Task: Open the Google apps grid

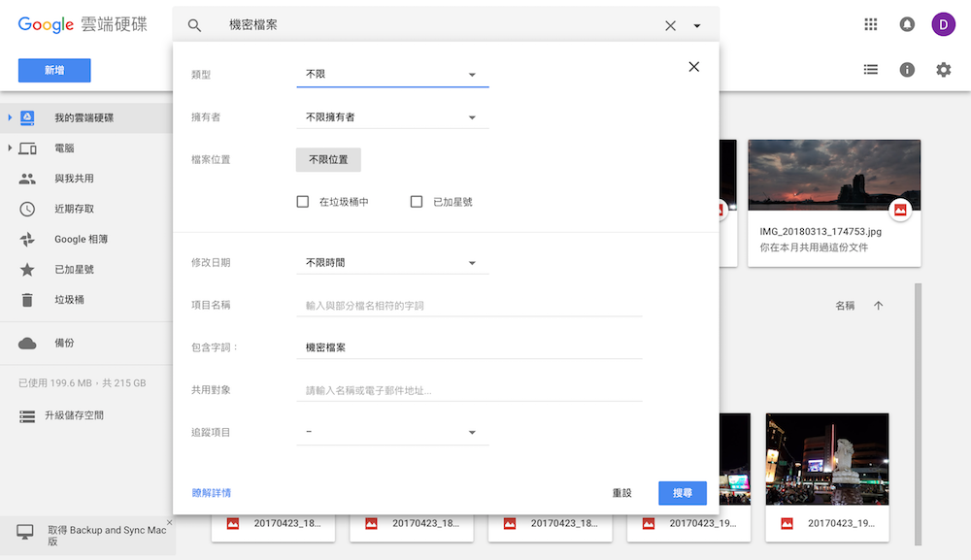Action: 870,24
